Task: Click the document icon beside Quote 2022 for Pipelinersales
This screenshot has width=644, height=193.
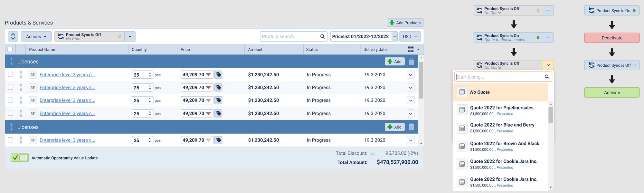Action: tap(462, 110)
